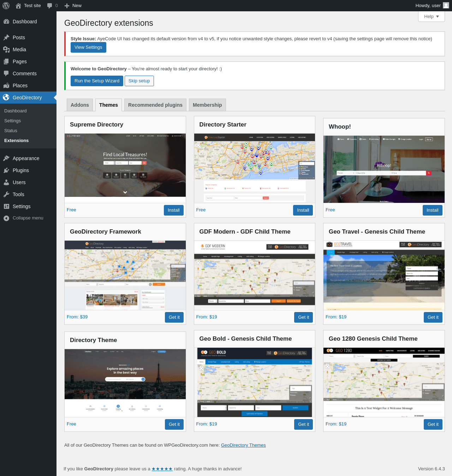
Task: Click the Skip setup button
Action: click(139, 81)
